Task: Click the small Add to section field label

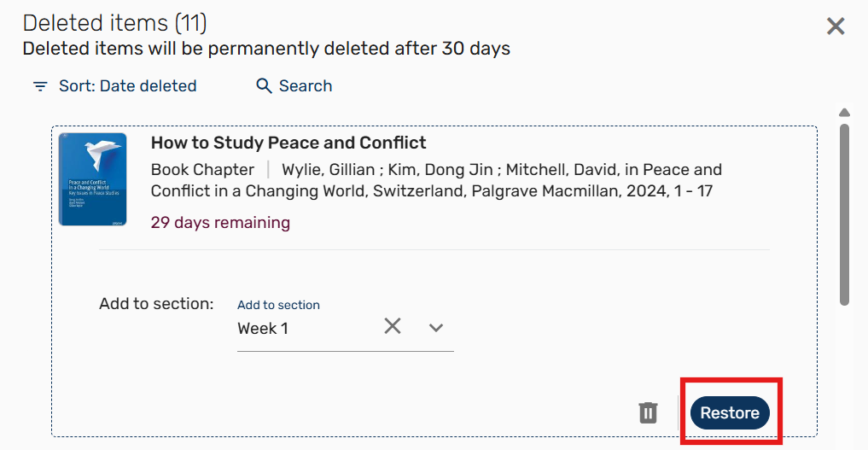Action: tap(278, 305)
